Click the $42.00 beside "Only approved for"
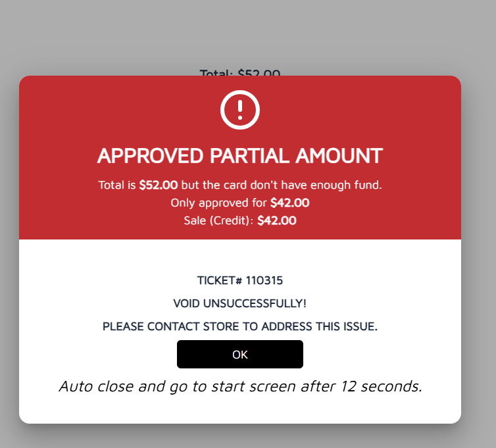The height and width of the screenshot is (448, 496). click(289, 203)
